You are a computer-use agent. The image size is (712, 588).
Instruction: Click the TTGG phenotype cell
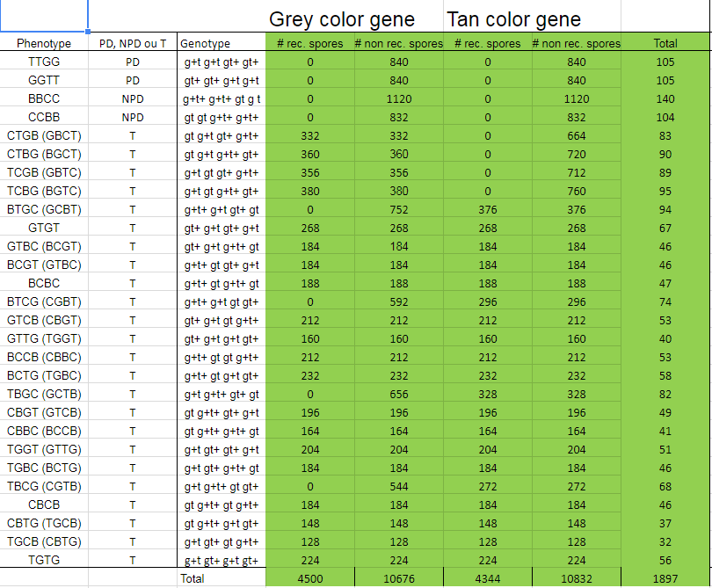click(x=44, y=62)
